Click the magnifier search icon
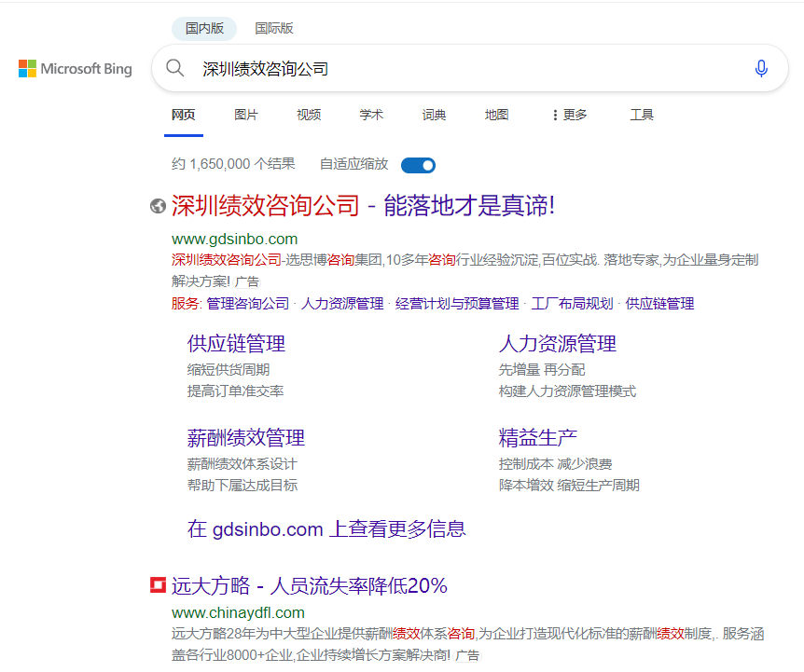Screen dimensions: 804x672 pyautogui.click(x=174, y=68)
